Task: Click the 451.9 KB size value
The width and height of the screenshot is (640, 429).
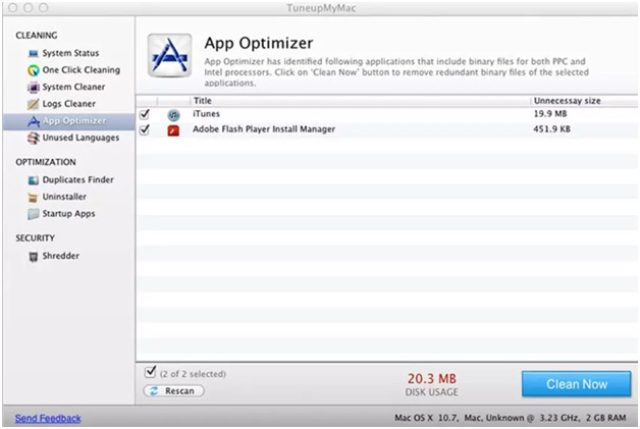Action: 552,129
